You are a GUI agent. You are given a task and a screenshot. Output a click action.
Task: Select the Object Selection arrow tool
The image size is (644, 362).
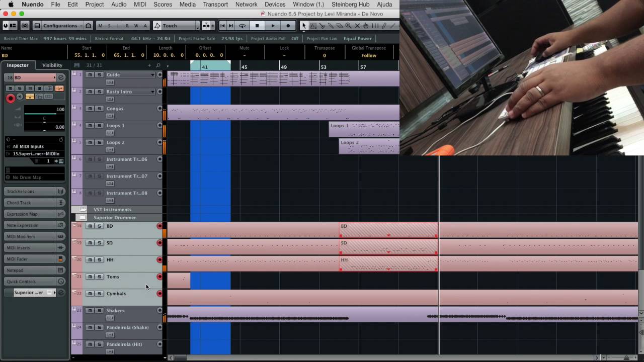(x=304, y=26)
